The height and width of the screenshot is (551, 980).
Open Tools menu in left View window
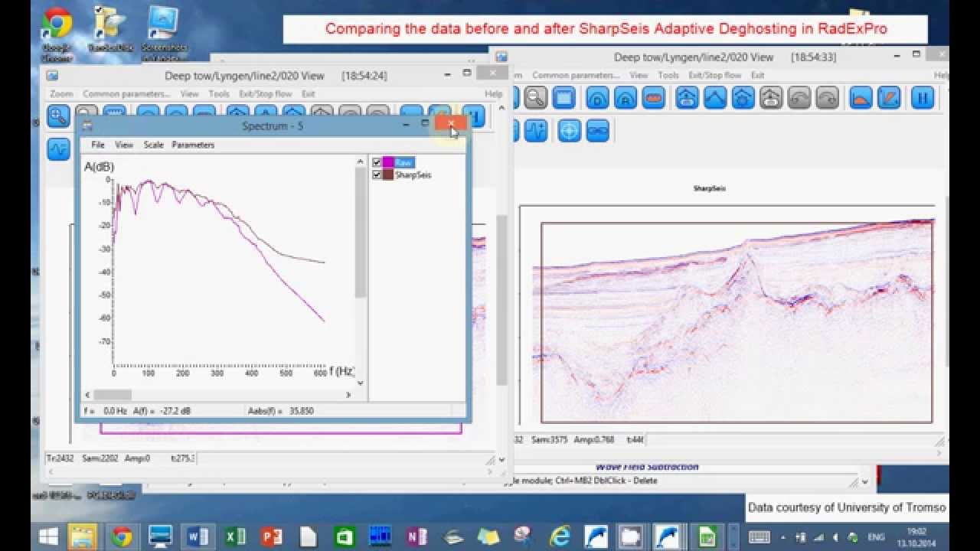click(219, 94)
